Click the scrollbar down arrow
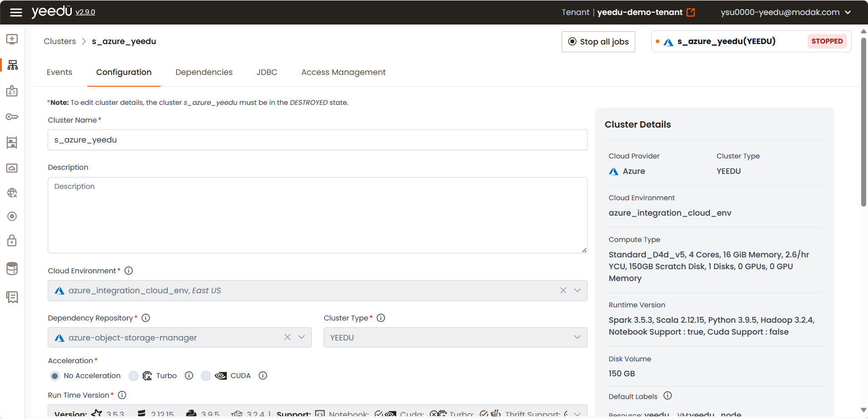The width and height of the screenshot is (868, 419). click(863, 410)
